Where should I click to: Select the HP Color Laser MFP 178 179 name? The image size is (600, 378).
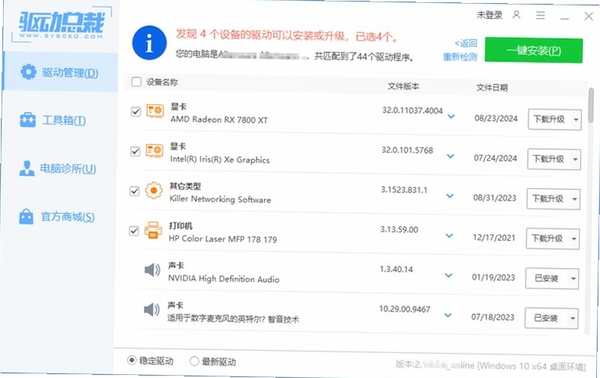[x=223, y=239]
